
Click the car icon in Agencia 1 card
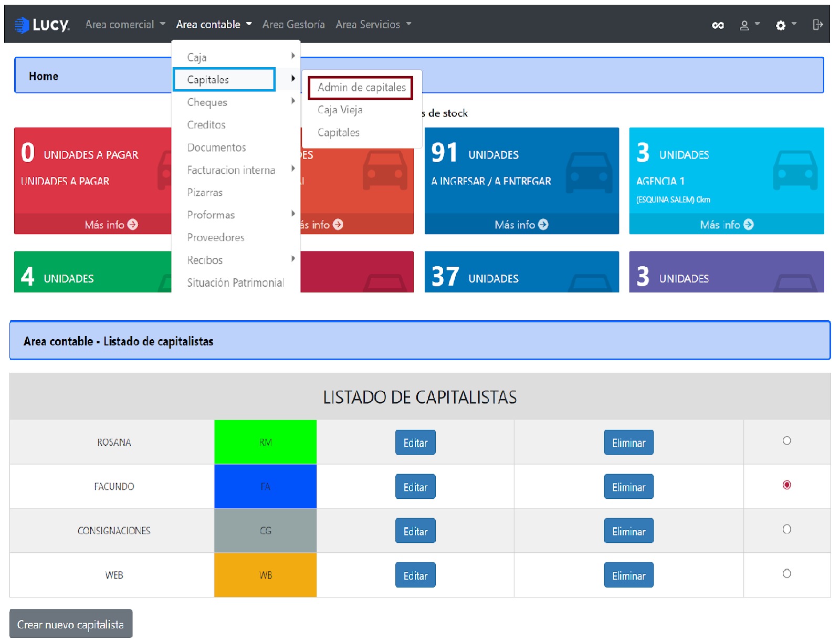[x=795, y=170]
